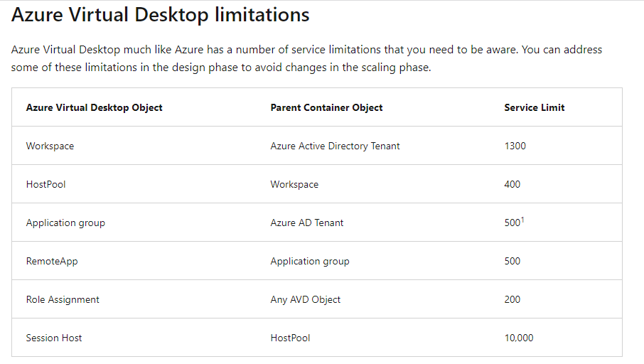Click the 400 service limit value
Image resolution: width=644 pixels, height=364 pixels.
[x=512, y=184]
